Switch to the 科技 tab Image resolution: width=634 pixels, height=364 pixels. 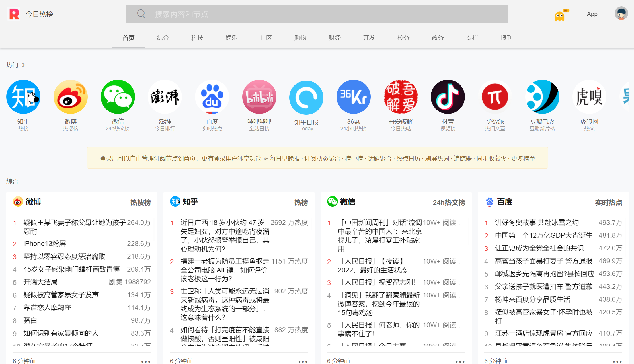197,38
